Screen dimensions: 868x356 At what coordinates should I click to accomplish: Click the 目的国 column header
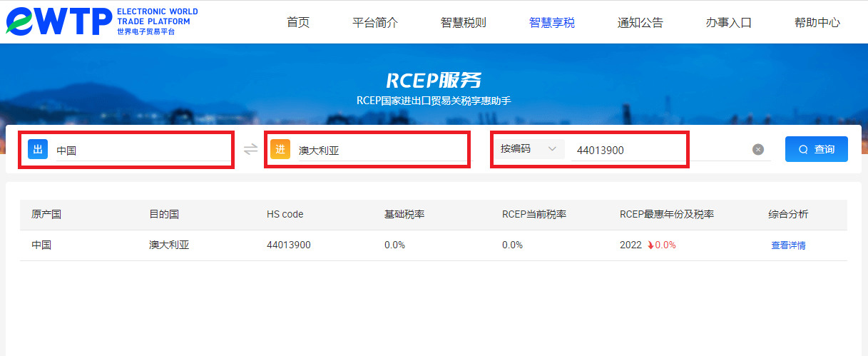click(164, 215)
